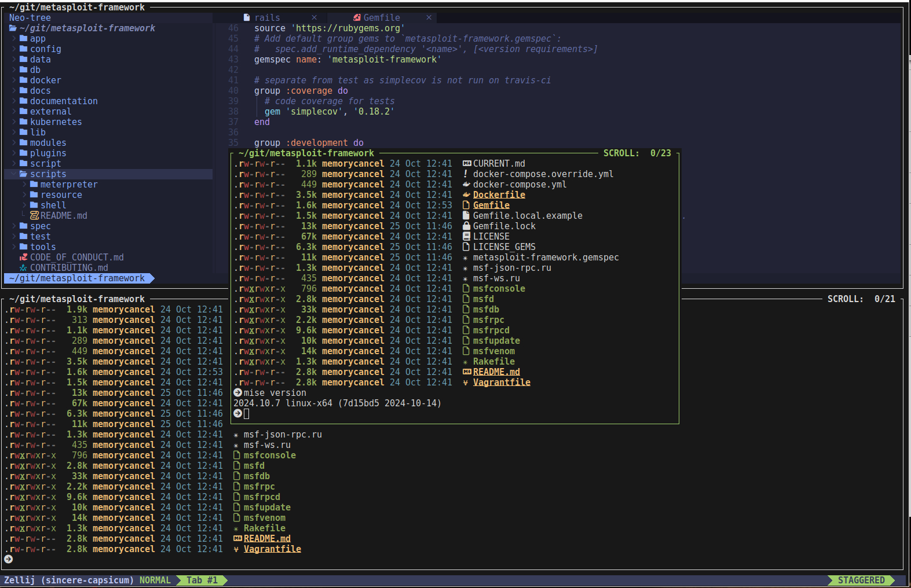Screen dimensions: 911x588
Task: Click 'msf-json-rpc.ru' in bottom pane
Action: [x=283, y=435]
